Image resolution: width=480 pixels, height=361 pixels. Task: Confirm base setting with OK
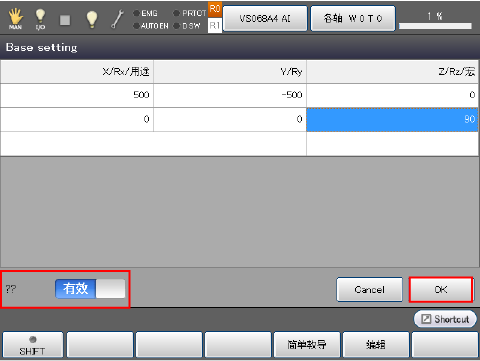[x=441, y=289]
